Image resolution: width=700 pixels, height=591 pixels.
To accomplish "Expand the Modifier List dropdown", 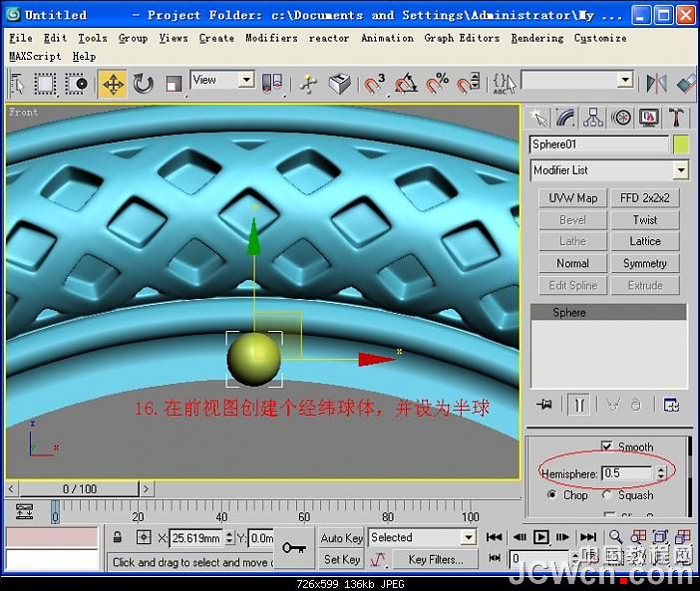I will click(680, 170).
